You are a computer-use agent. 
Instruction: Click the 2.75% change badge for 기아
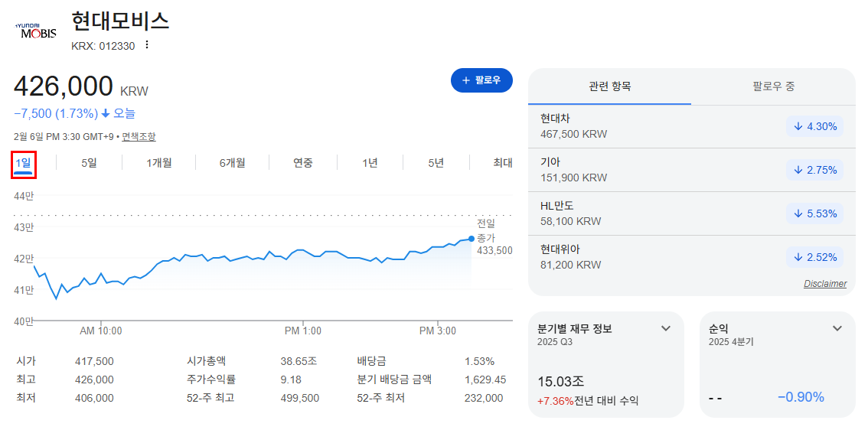pyautogui.click(x=815, y=170)
